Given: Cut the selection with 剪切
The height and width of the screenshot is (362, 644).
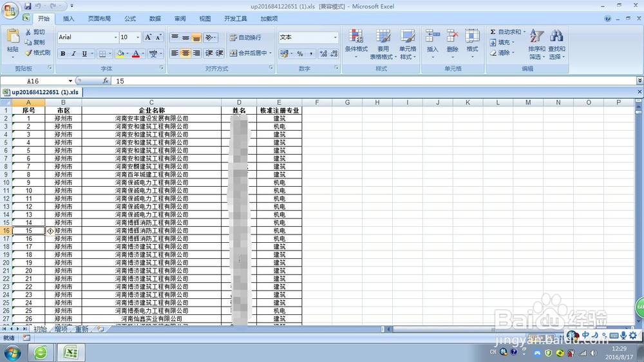Looking at the screenshot, I should point(35,32).
